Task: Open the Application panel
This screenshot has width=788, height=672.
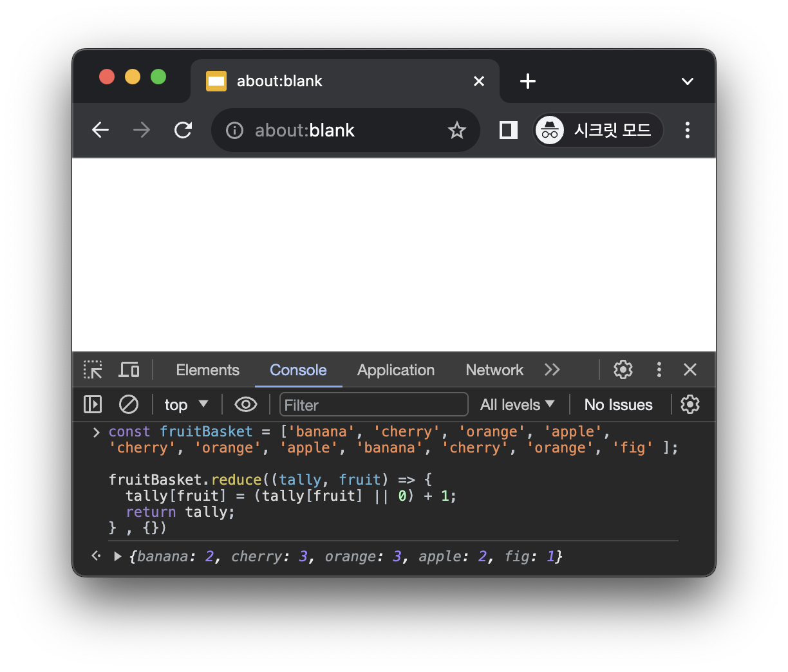Action: point(396,370)
